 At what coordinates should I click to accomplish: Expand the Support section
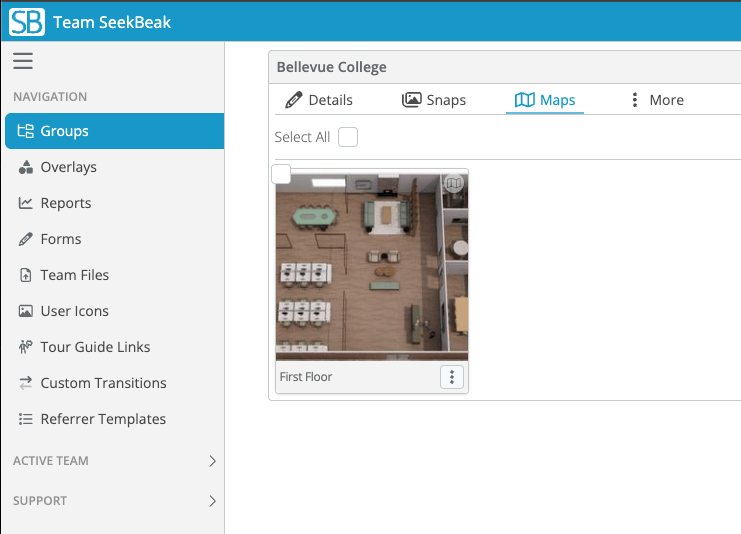pyautogui.click(x=211, y=501)
